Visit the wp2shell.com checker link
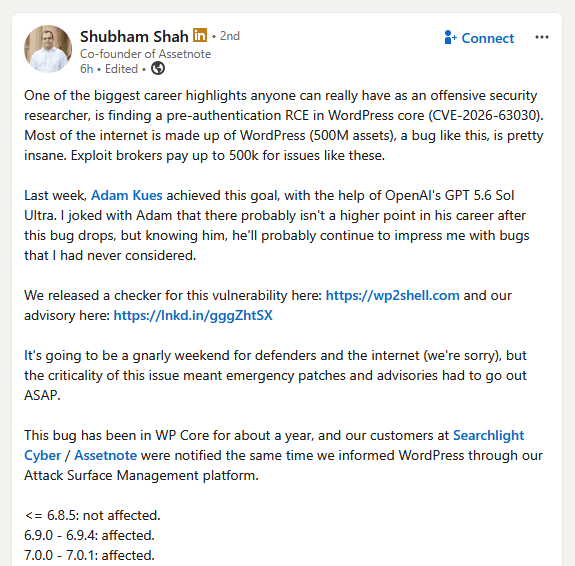Image resolution: width=575 pixels, height=566 pixels. pos(392,295)
